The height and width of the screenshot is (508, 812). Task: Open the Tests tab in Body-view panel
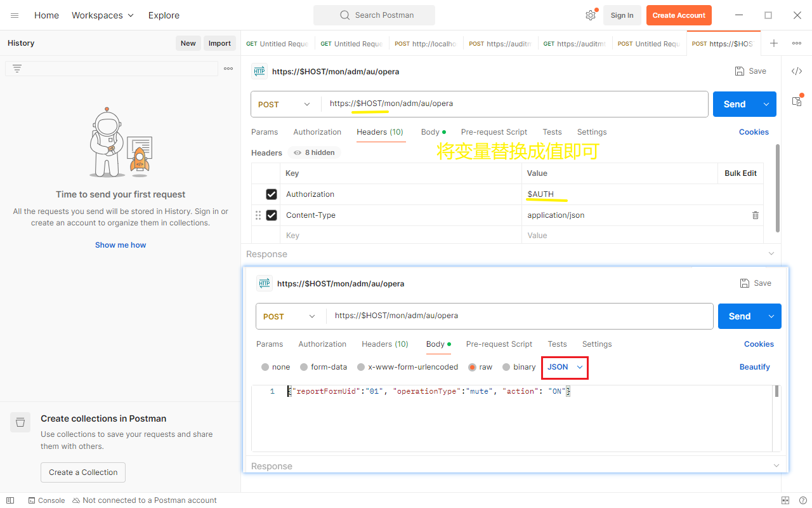coord(557,344)
